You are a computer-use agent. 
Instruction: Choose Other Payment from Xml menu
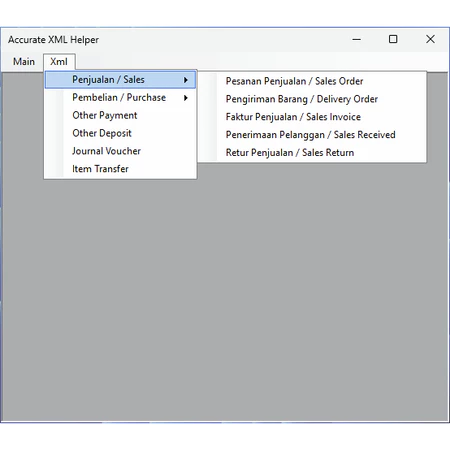(120, 115)
